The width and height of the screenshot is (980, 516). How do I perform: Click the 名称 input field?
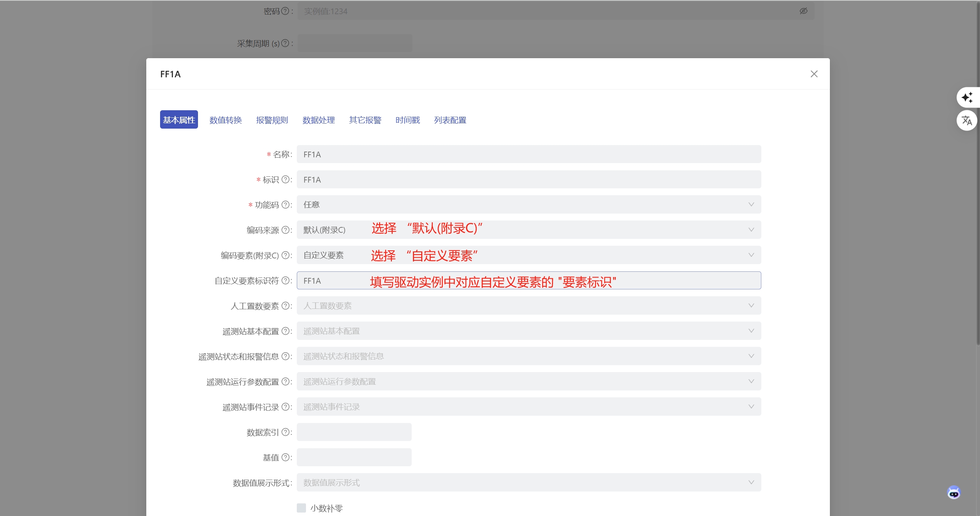pos(528,154)
